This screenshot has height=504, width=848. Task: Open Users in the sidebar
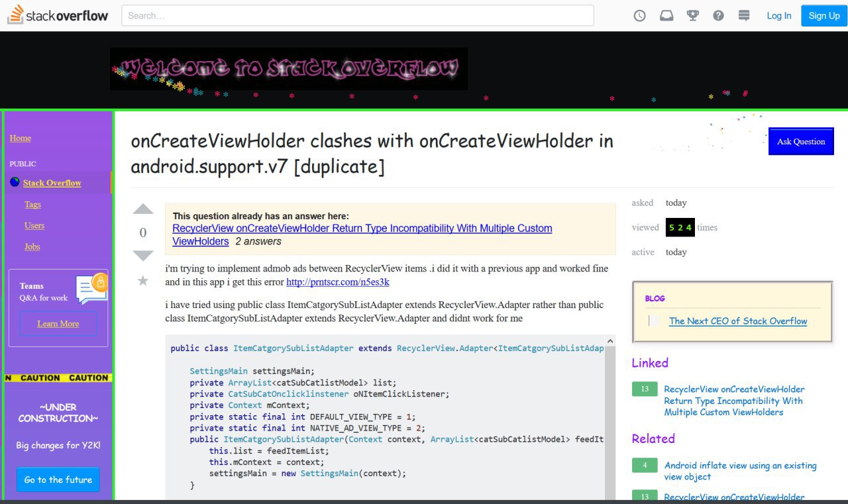[x=34, y=226]
